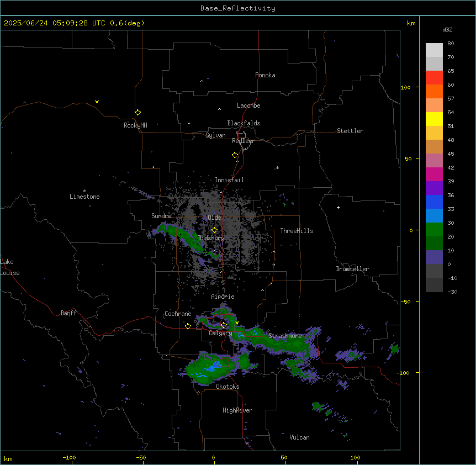Screen dimensions: 476x465
Task: Click the Ponoka town label
Action: click(x=265, y=75)
